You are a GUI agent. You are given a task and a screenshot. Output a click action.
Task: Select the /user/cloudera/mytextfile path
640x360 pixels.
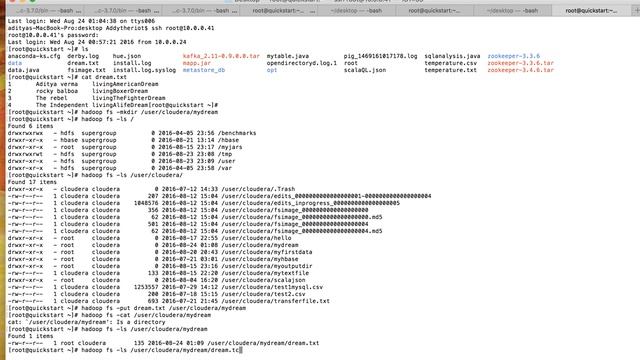click(x=265, y=273)
